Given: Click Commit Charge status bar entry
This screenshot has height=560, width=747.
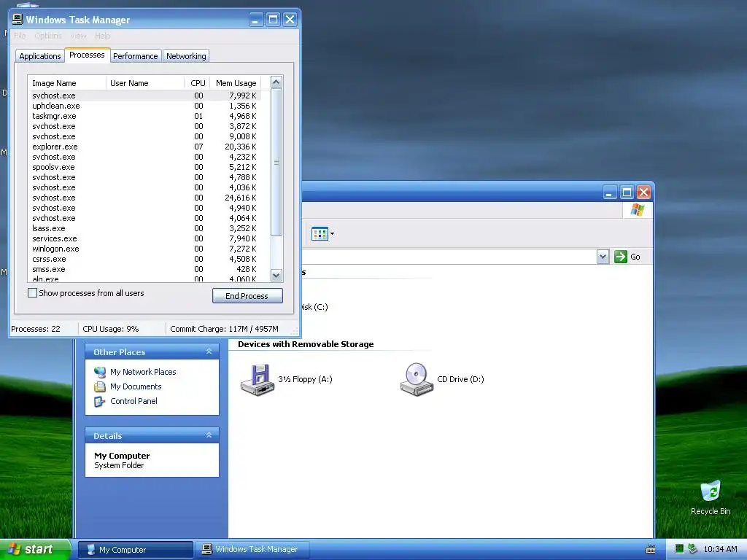Looking at the screenshot, I should [224, 329].
